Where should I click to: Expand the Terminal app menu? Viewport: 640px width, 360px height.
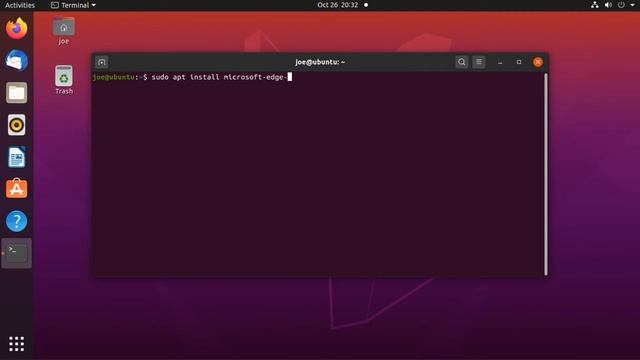(73, 5)
